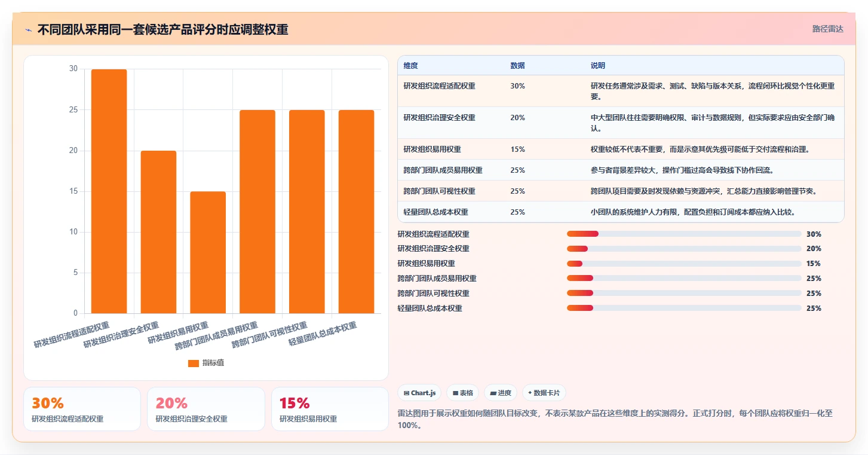This screenshot has height=455, width=868.
Task: Click the 研发组织流程适配权重 bar in the chart
Action: [109, 191]
